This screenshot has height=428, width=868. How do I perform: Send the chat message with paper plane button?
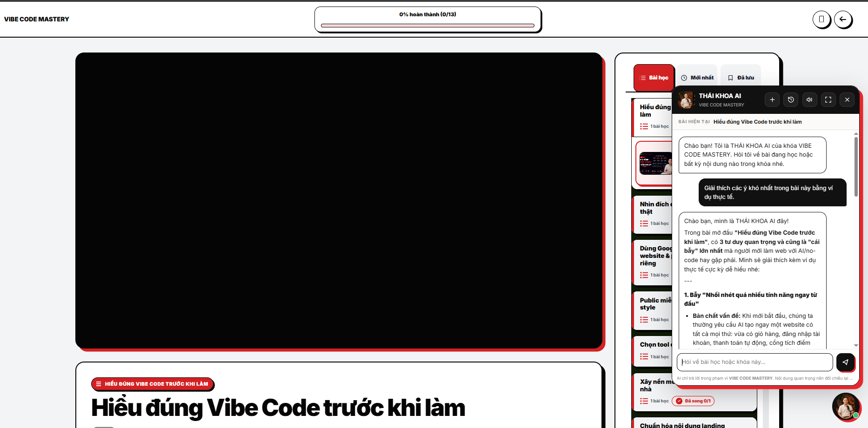pos(845,362)
